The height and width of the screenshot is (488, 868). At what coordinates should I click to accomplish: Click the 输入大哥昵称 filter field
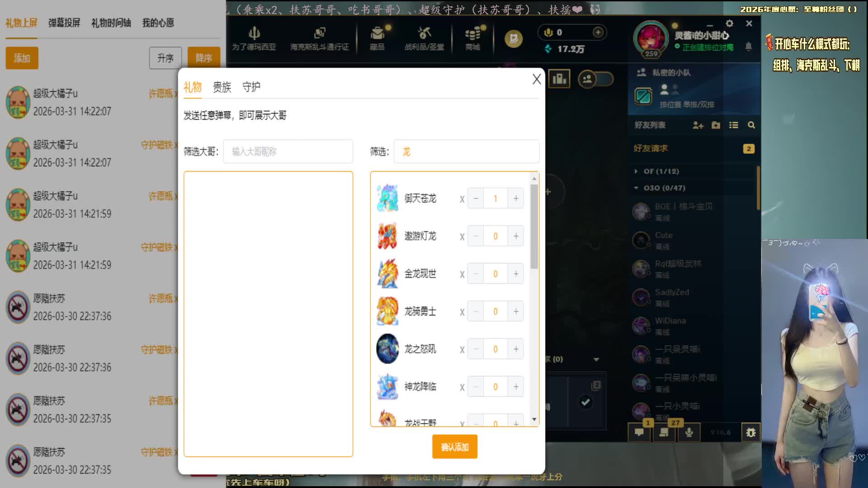click(x=288, y=151)
